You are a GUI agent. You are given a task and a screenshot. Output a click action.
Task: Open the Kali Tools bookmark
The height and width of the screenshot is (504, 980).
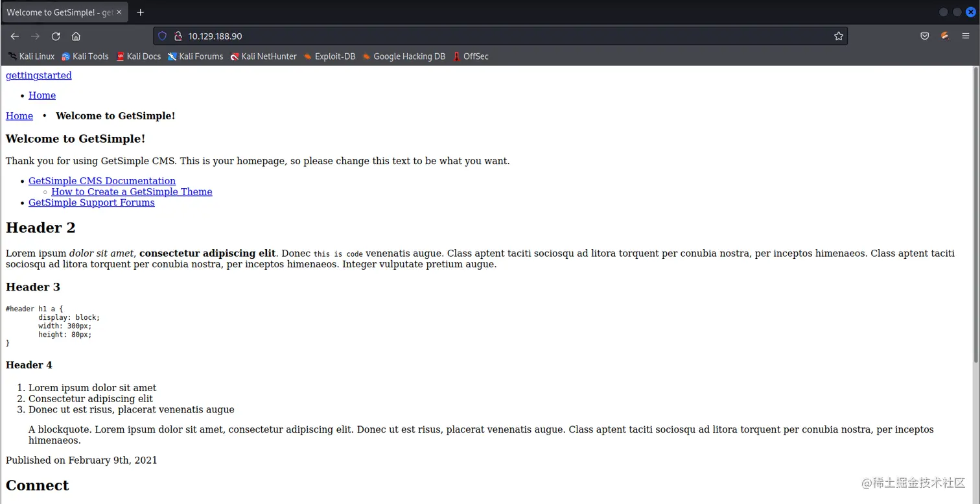85,56
